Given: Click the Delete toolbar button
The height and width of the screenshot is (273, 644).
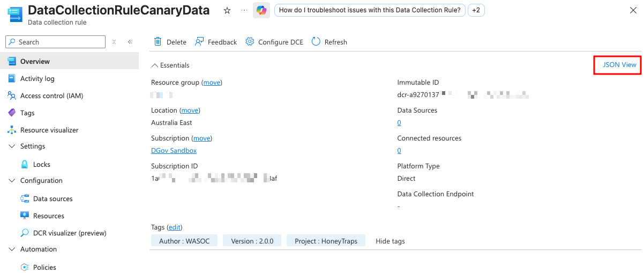Looking at the screenshot, I should [170, 42].
